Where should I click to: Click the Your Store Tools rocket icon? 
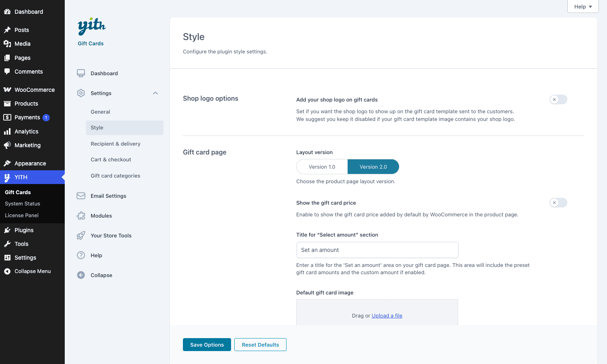[x=81, y=235]
